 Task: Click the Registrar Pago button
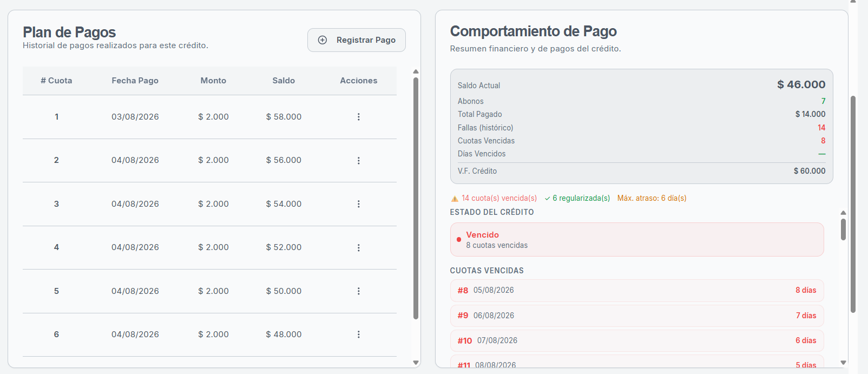point(357,40)
